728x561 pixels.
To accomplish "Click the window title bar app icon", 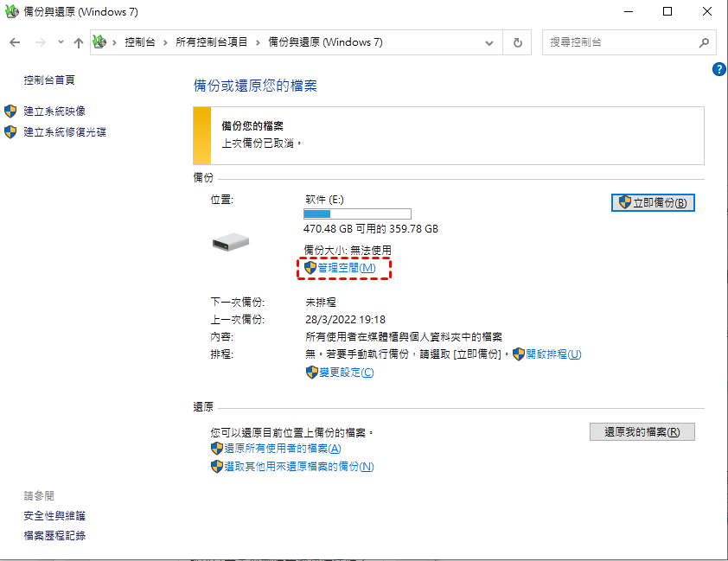I will [x=12, y=11].
